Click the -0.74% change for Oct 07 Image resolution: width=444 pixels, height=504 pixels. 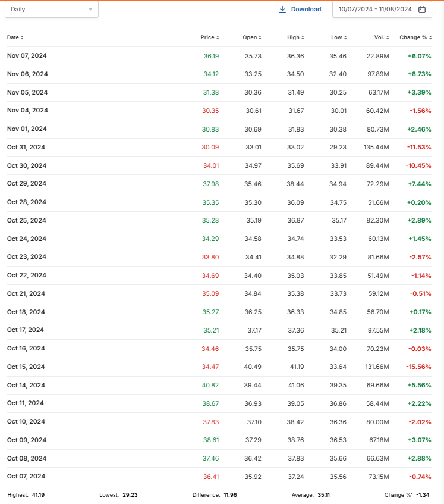[420, 477]
